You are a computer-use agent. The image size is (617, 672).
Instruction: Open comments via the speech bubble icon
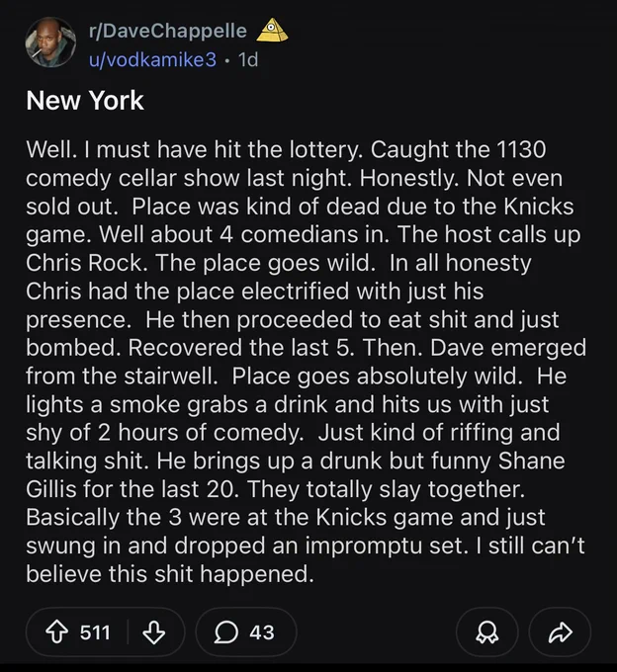click(x=226, y=632)
